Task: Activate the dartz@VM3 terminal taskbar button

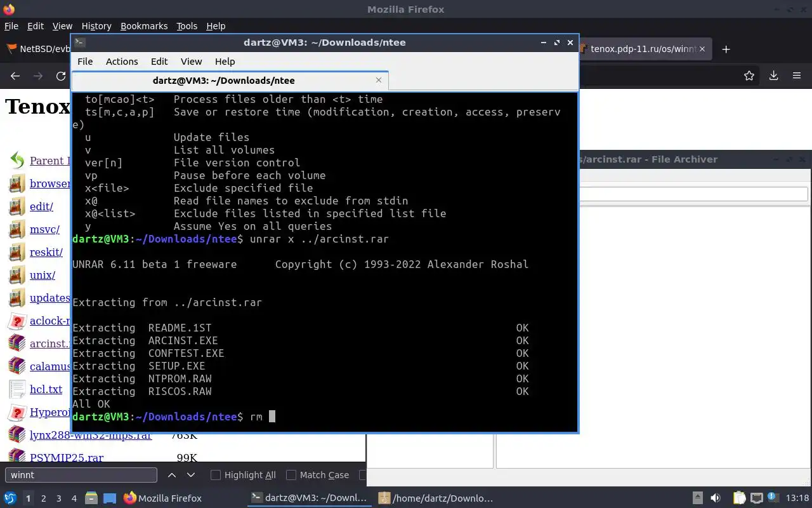Action: [x=310, y=498]
